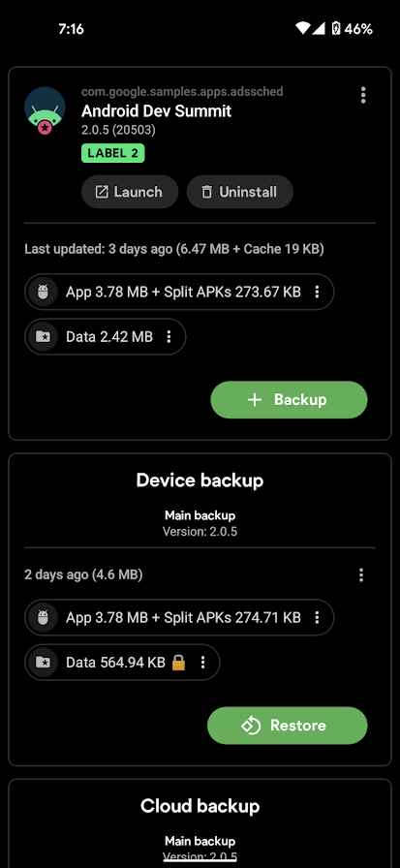Select the device backup Data 564.94 KB chip

click(122, 662)
